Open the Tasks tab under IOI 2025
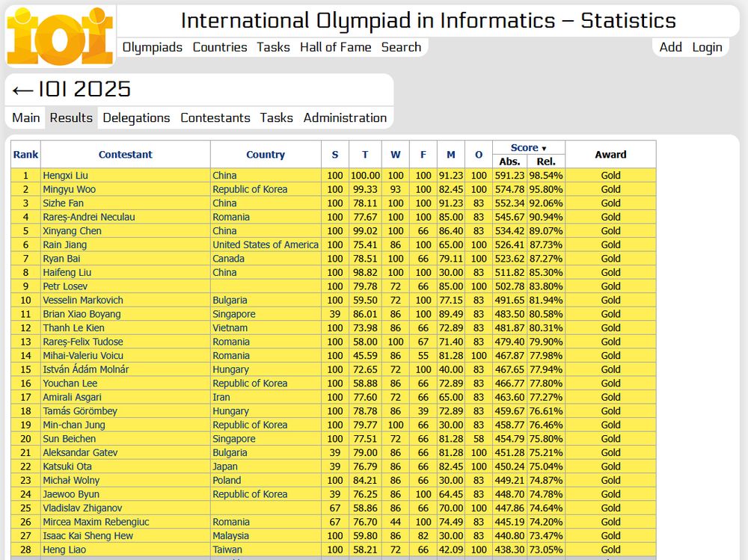 [x=276, y=118]
